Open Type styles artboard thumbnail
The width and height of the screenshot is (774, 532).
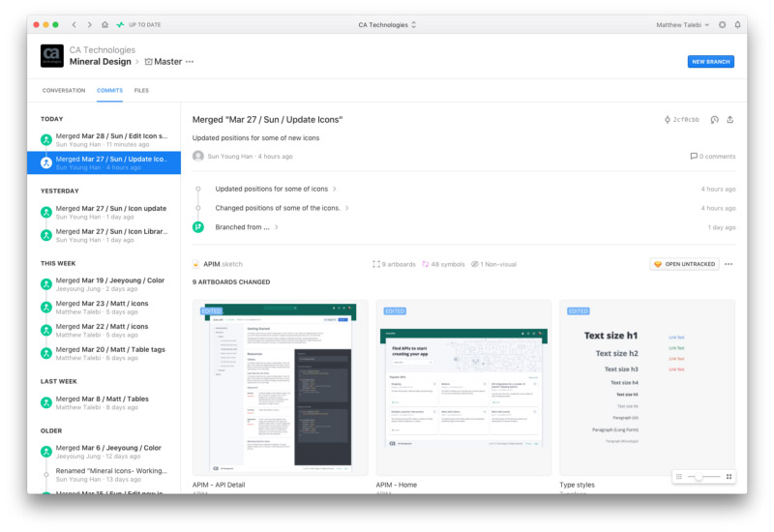point(647,388)
